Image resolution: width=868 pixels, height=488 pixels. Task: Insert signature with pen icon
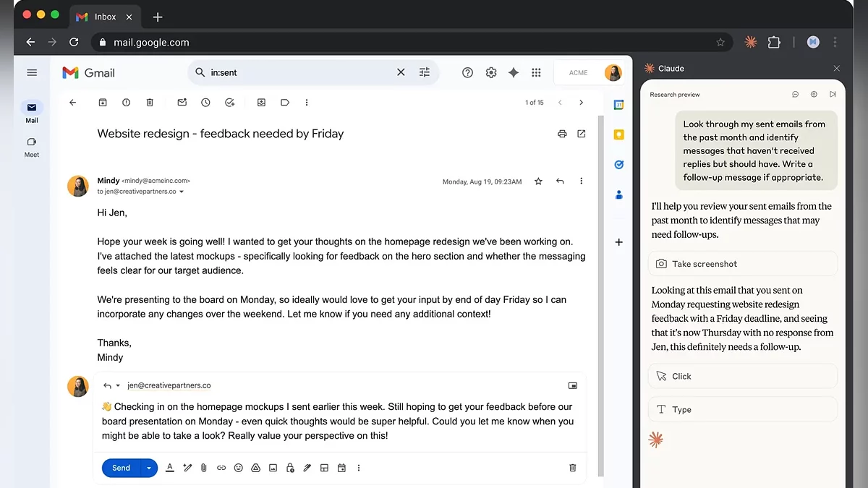307,468
